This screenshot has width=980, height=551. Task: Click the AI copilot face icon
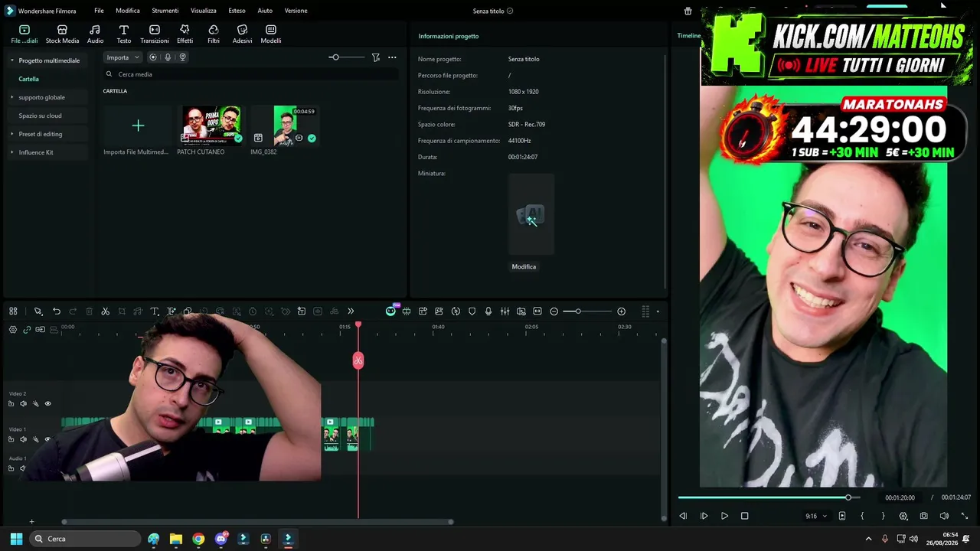[x=390, y=311]
